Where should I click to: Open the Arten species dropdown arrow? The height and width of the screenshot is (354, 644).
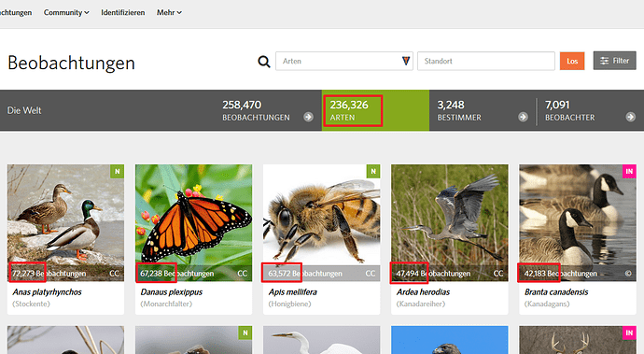tap(406, 61)
